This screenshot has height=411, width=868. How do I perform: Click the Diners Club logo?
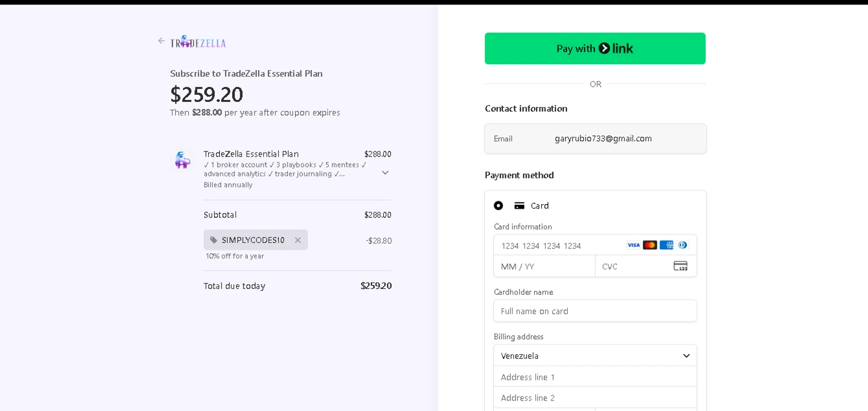pyautogui.click(x=683, y=245)
